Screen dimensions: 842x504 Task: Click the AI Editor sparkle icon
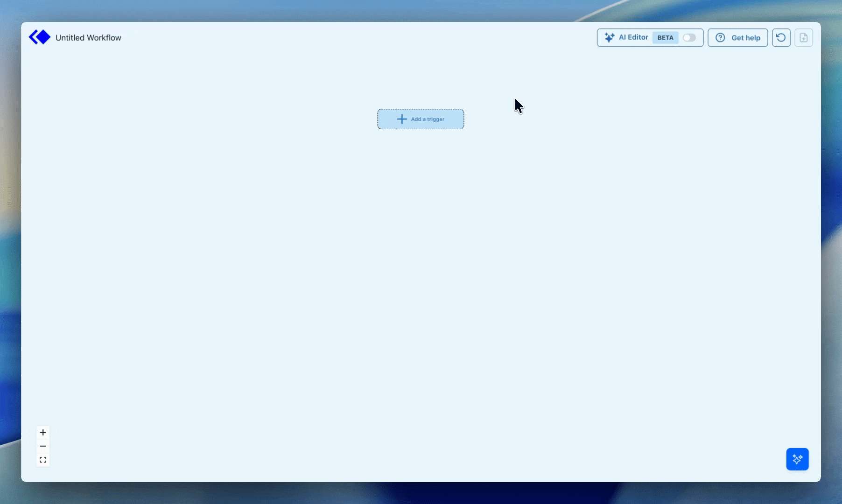[x=609, y=38]
